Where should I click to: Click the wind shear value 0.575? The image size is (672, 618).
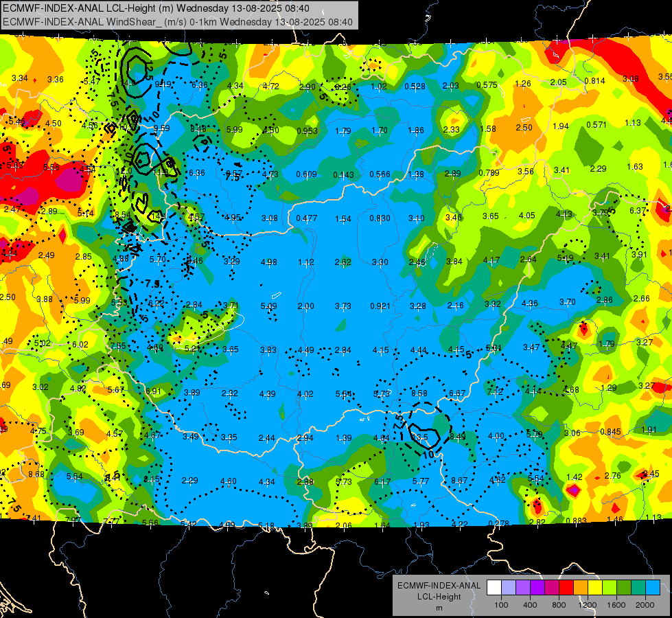pyautogui.click(x=487, y=85)
